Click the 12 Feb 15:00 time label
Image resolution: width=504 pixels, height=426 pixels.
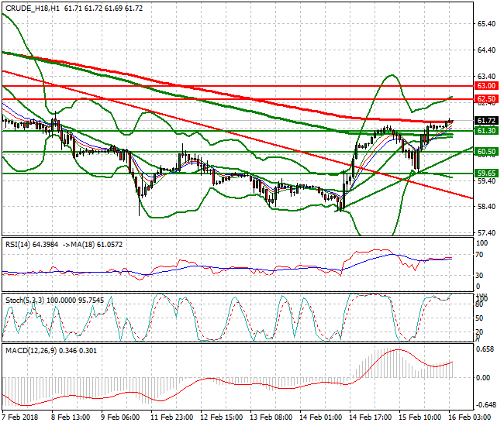(222, 417)
